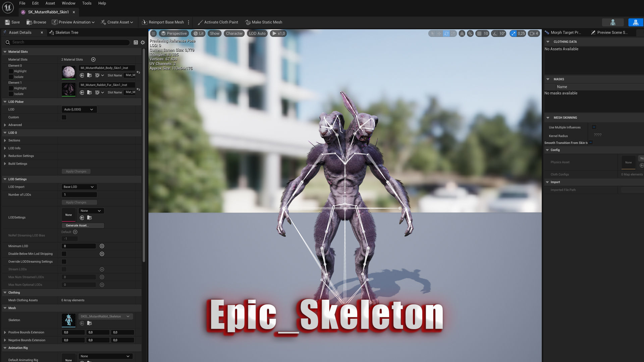Open the Base LOD import dropdown
This screenshot has height=362, width=644.
point(79,187)
